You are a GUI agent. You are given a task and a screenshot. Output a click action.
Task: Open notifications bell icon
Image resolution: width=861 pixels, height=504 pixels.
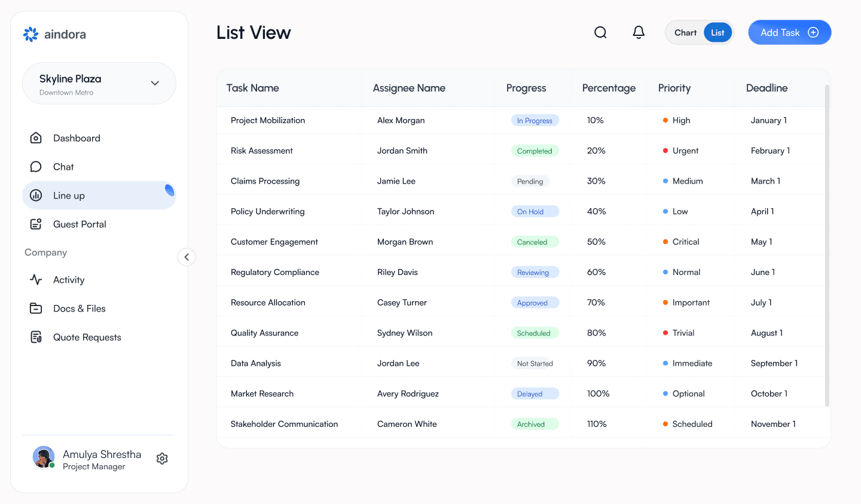[639, 32]
